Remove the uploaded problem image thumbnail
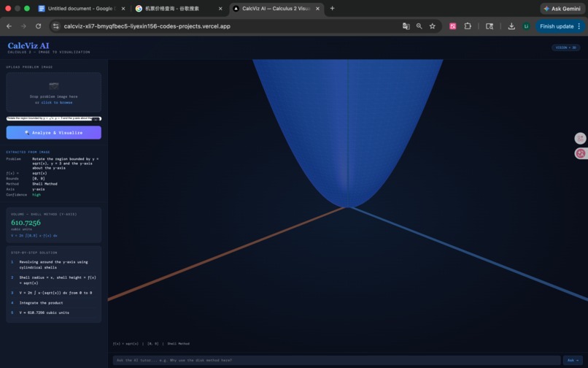 [96, 120]
